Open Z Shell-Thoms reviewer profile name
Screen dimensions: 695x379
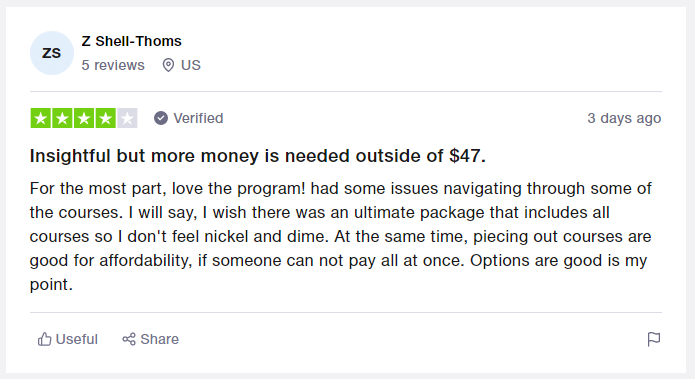(132, 41)
